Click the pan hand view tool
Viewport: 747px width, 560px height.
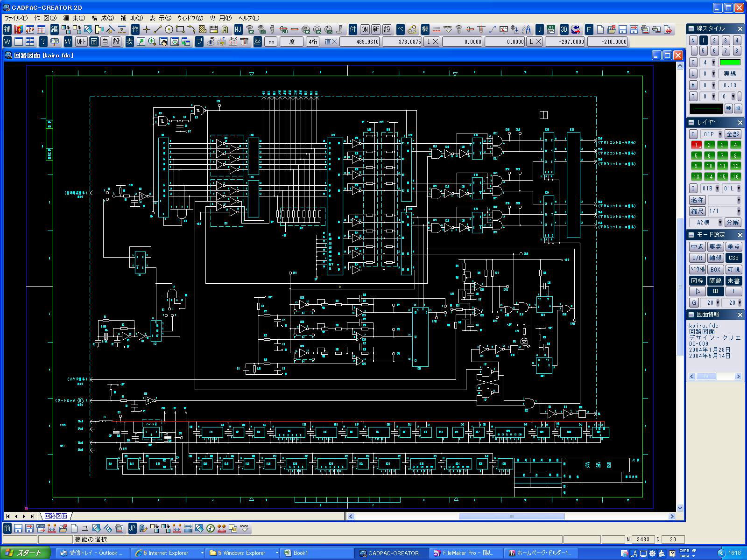click(x=163, y=42)
